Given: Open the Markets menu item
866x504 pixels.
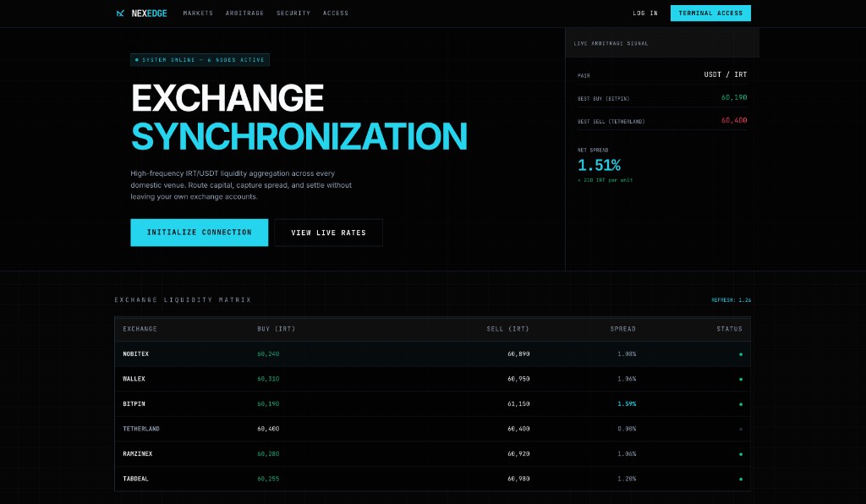Looking at the screenshot, I should click(198, 14).
